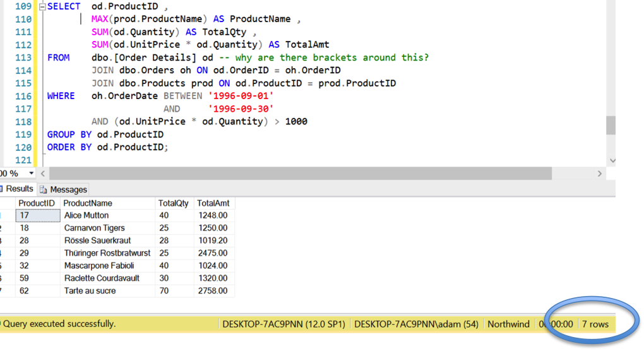644x351 pixels.
Task: Click the value 1000 on line 118
Action: (x=296, y=121)
